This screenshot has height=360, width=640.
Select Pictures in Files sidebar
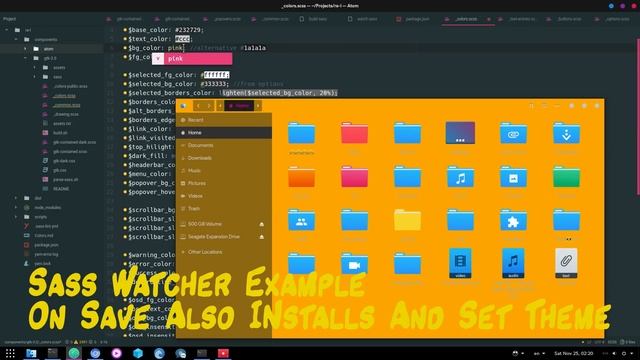click(224, 183)
